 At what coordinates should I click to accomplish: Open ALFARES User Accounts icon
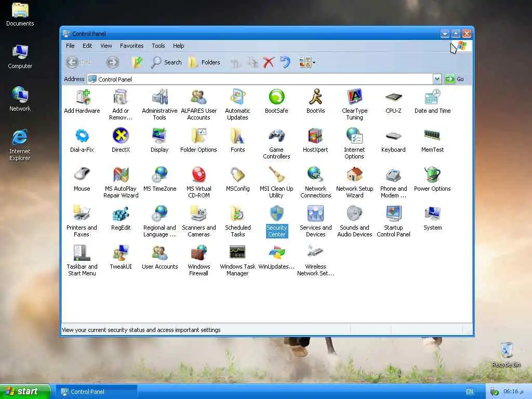198,104
